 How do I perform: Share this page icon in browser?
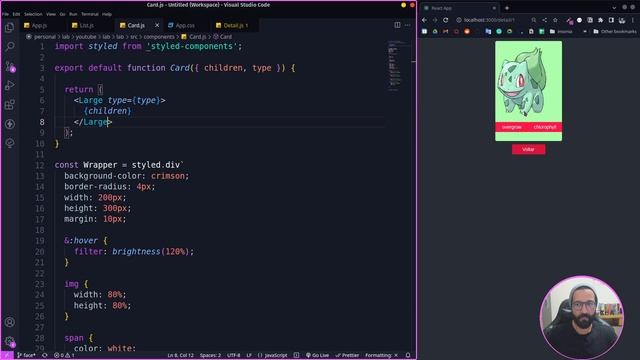544,20
